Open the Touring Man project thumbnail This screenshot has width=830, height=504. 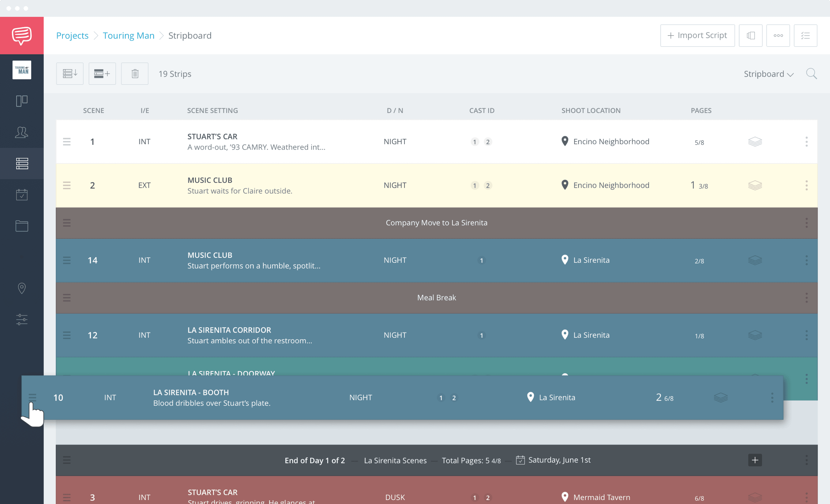pyautogui.click(x=21, y=70)
